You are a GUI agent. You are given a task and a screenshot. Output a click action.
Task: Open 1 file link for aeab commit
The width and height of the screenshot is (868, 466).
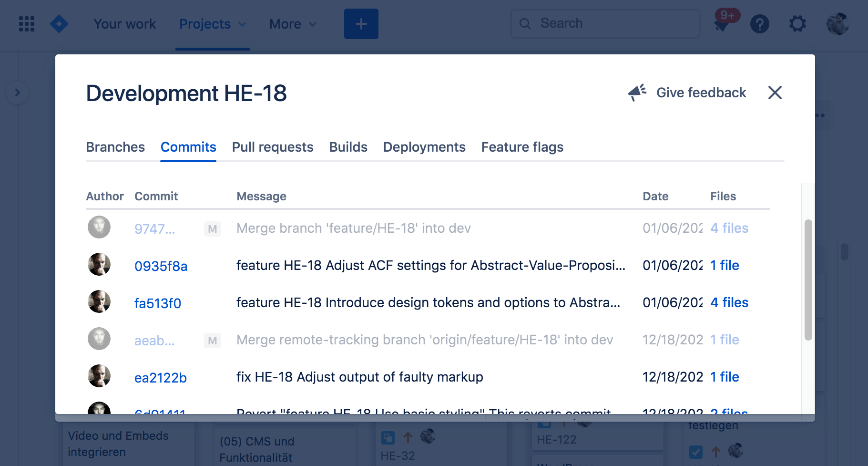(x=725, y=340)
